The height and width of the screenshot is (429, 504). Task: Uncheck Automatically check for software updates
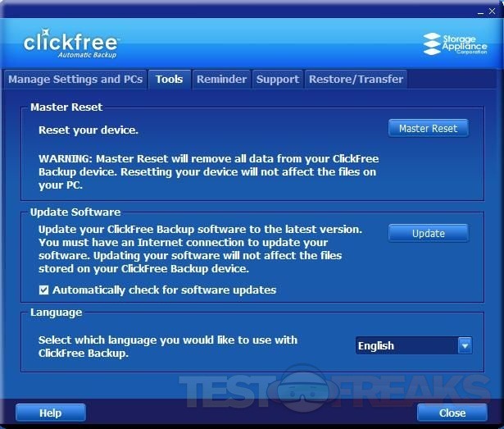click(44, 290)
